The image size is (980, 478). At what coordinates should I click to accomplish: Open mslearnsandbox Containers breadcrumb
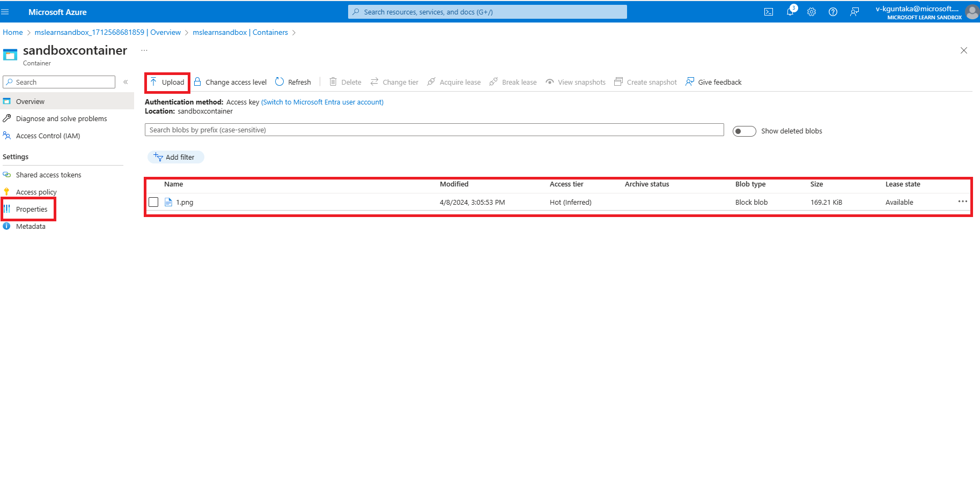tap(240, 32)
